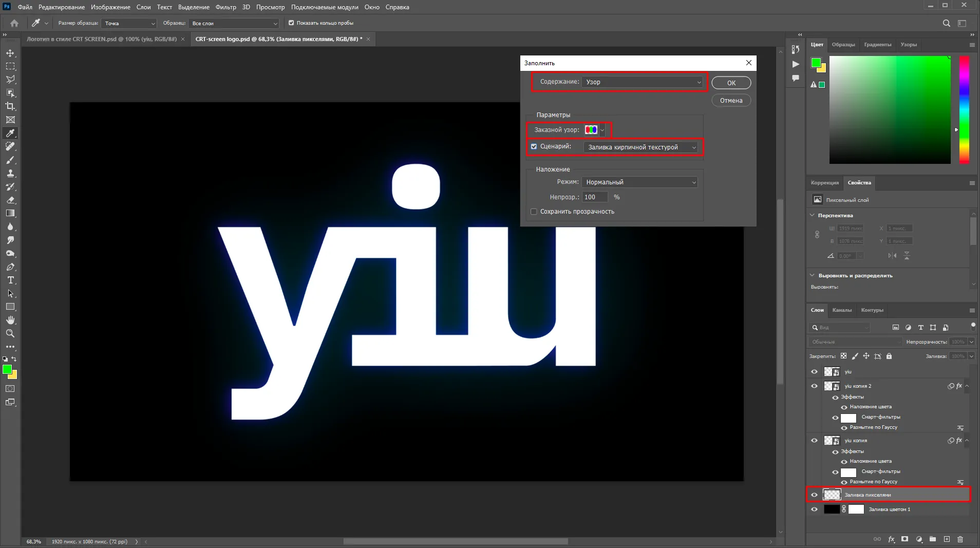Open the 'Коррекция' panel tab
Image resolution: width=980 pixels, height=548 pixels.
point(825,183)
